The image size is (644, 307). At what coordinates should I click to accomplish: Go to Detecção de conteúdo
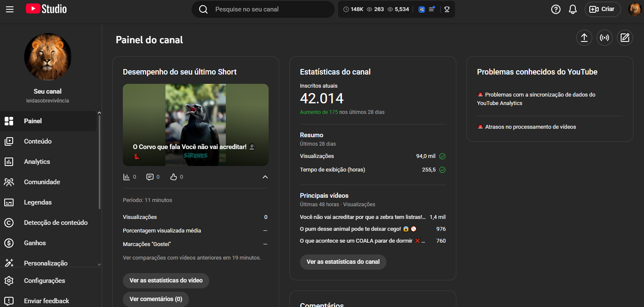tap(49, 223)
